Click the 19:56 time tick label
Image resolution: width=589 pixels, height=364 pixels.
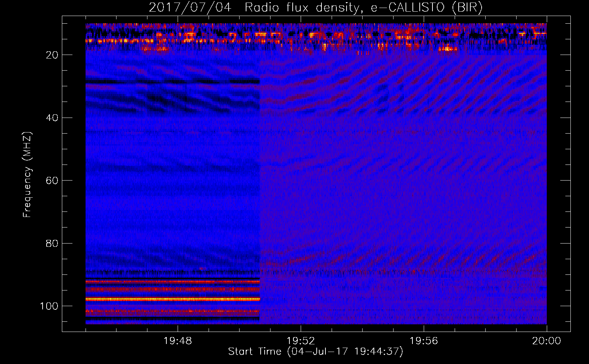click(424, 341)
